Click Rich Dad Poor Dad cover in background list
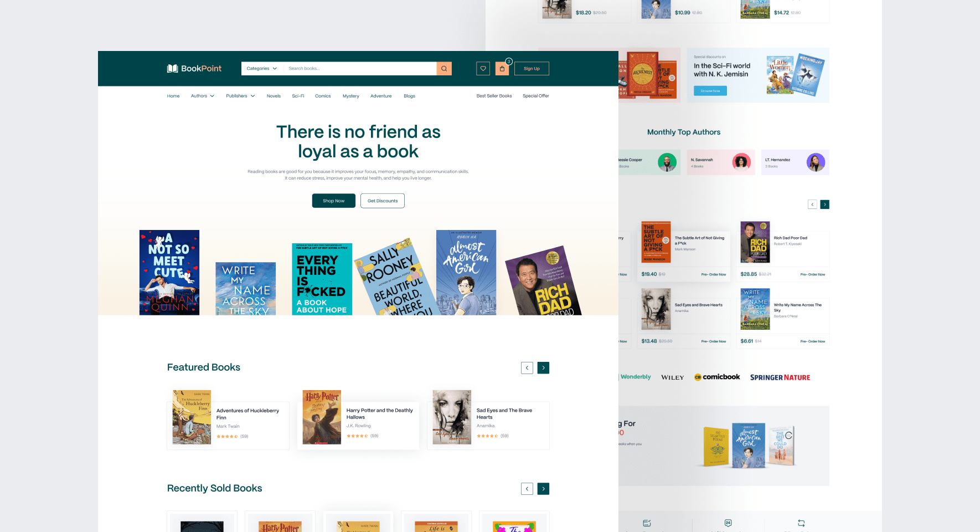 tap(755, 242)
